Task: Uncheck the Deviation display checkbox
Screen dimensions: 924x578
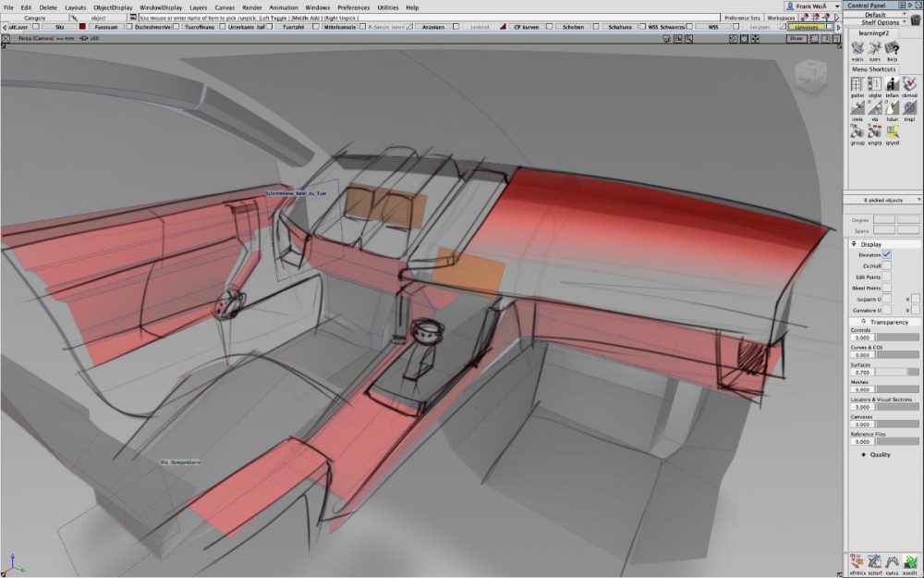Action: [x=887, y=253]
